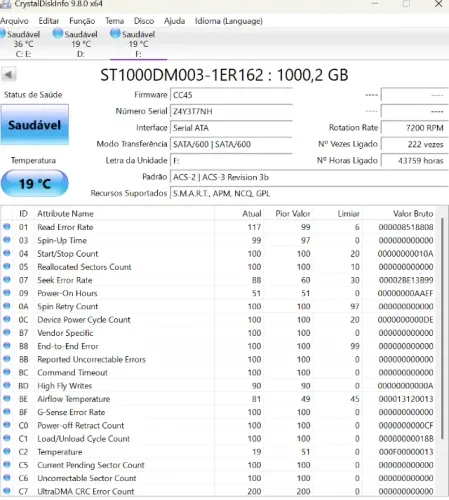449x500 pixels.
Task: Select the 'Reallocated Sectors Count' attribute name
Action: [84, 267]
